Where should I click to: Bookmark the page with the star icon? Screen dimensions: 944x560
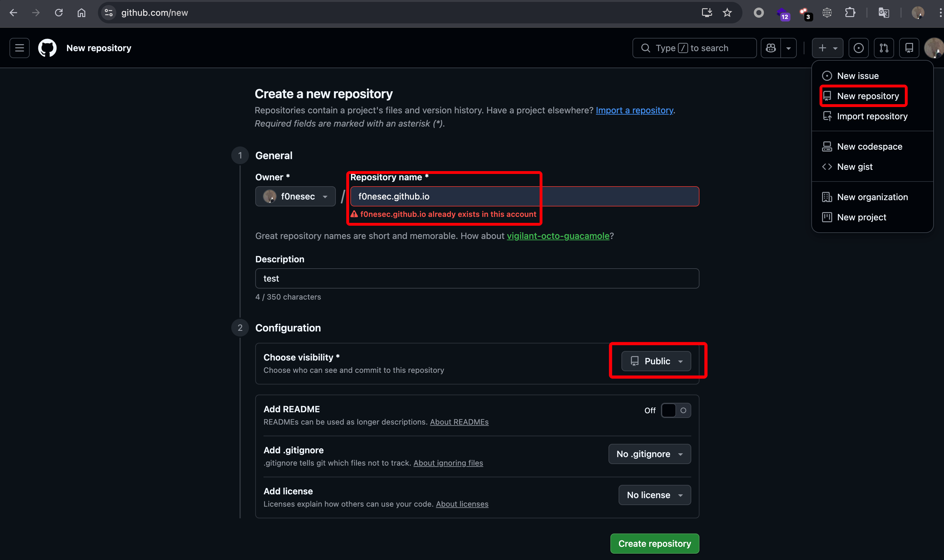point(727,13)
